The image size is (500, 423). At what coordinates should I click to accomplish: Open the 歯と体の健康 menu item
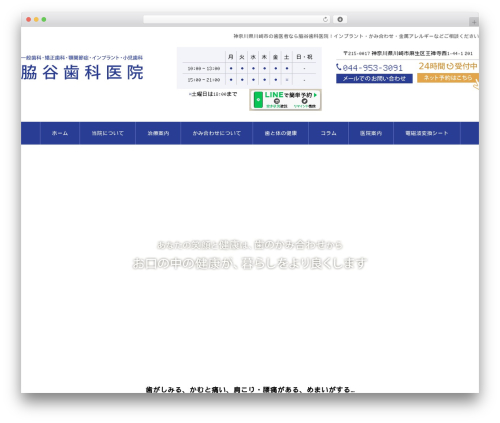coord(280,133)
